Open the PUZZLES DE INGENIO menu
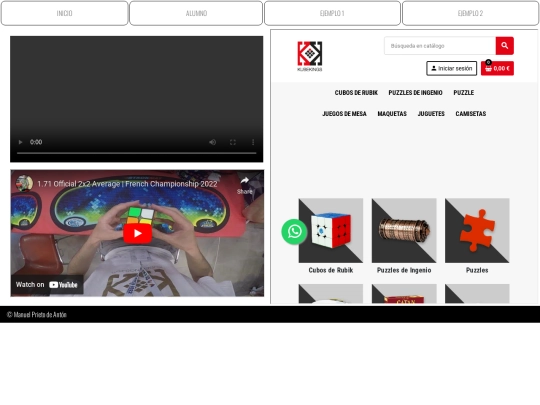 415,93
